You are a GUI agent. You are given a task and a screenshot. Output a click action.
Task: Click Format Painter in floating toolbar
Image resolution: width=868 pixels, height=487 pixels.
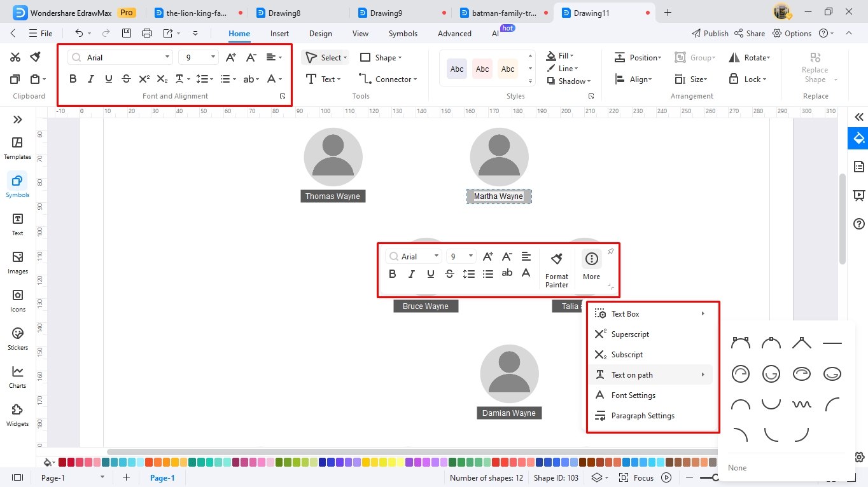click(557, 270)
